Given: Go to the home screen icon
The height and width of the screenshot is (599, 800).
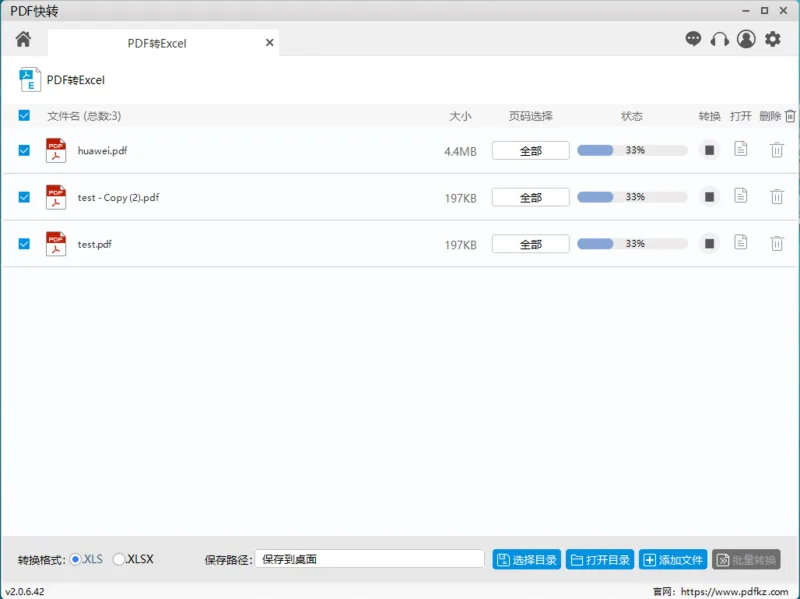Looking at the screenshot, I should (23, 39).
